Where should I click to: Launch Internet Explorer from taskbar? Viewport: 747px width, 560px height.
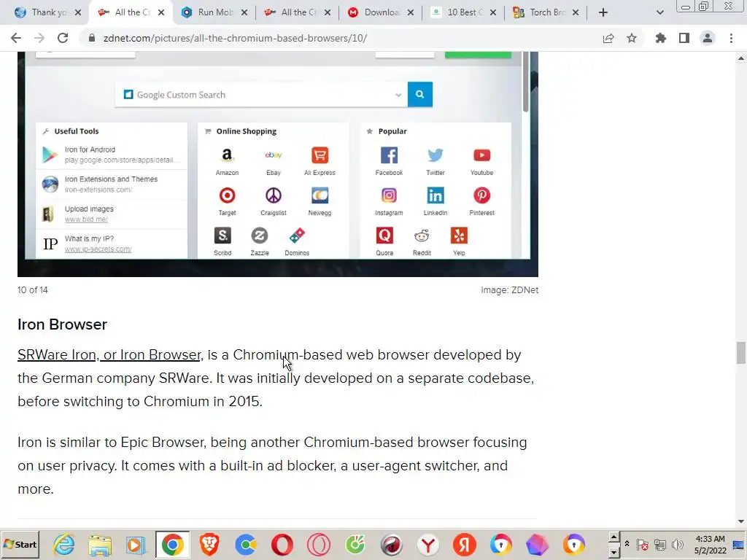(64, 544)
